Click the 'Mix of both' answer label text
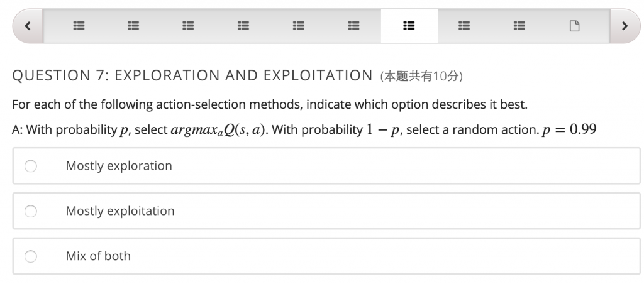This screenshot has width=644, height=284. click(x=98, y=256)
